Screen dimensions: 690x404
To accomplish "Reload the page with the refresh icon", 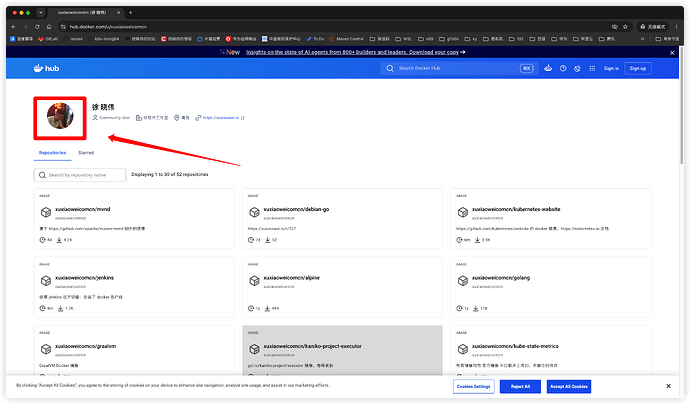I will click(x=37, y=27).
